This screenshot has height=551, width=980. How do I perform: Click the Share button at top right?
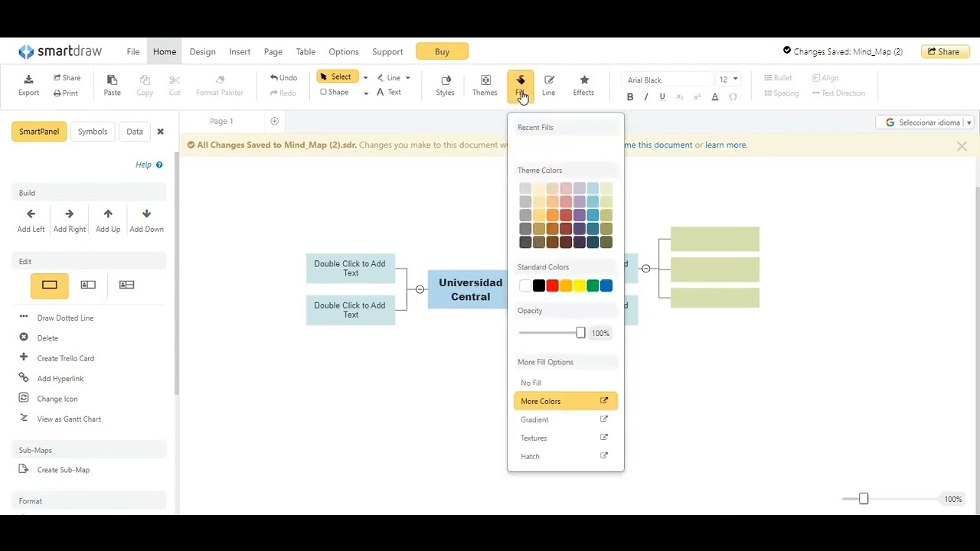point(946,51)
